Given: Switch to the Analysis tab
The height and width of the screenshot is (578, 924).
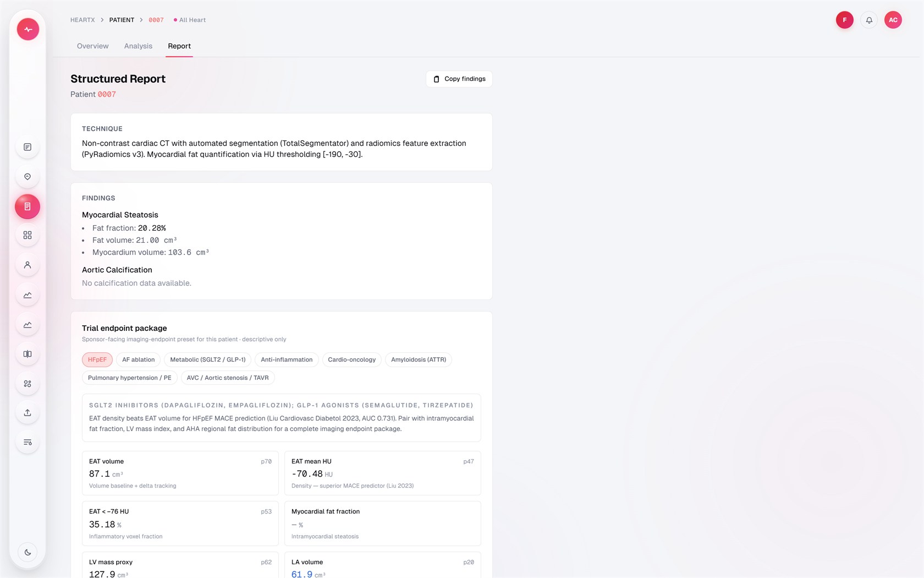Looking at the screenshot, I should 138,46.
